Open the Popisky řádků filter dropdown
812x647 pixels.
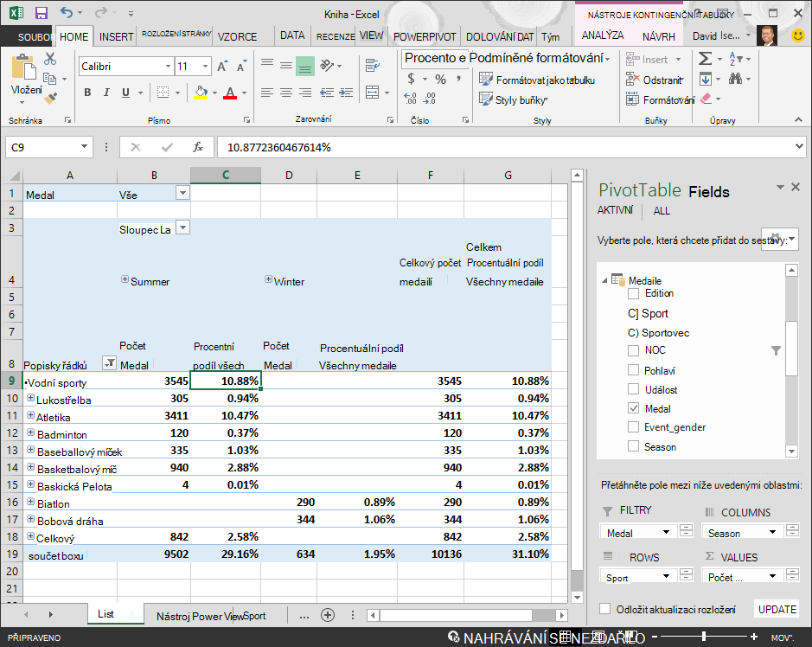(x=109, y=363)
